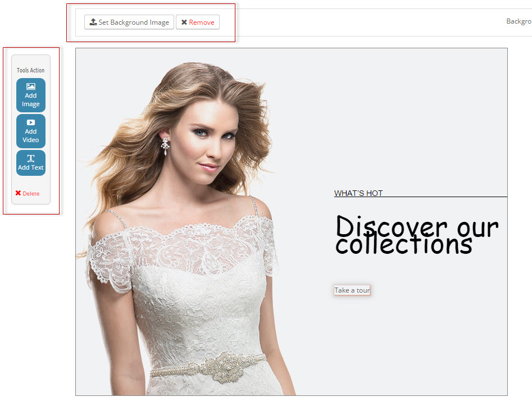Image resolution: width=532 pixels, height=401 pixels.
Task: Select the WHAT'S HOT text element
Action: (358, 193)
